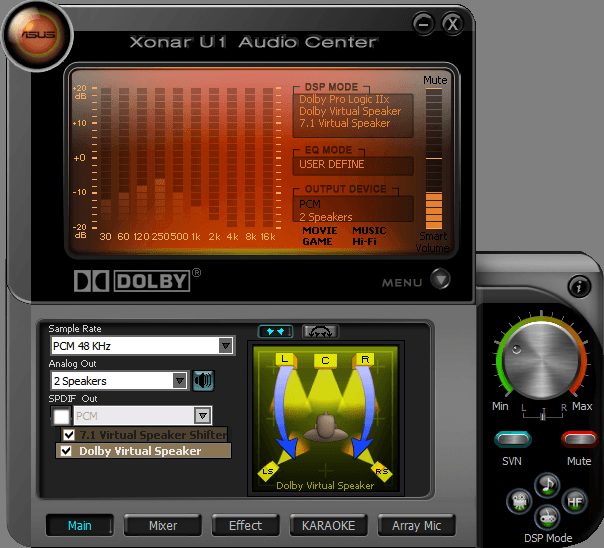Click the headphone virtual speaker button
604x548 pixels.
tap(320, 331)
